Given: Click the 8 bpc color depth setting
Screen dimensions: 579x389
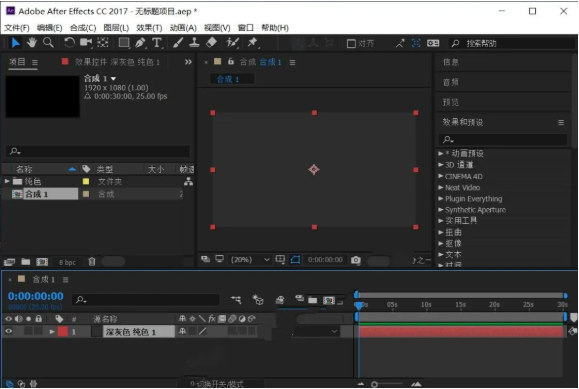Looking at the screenshot, I should (67, 262).
